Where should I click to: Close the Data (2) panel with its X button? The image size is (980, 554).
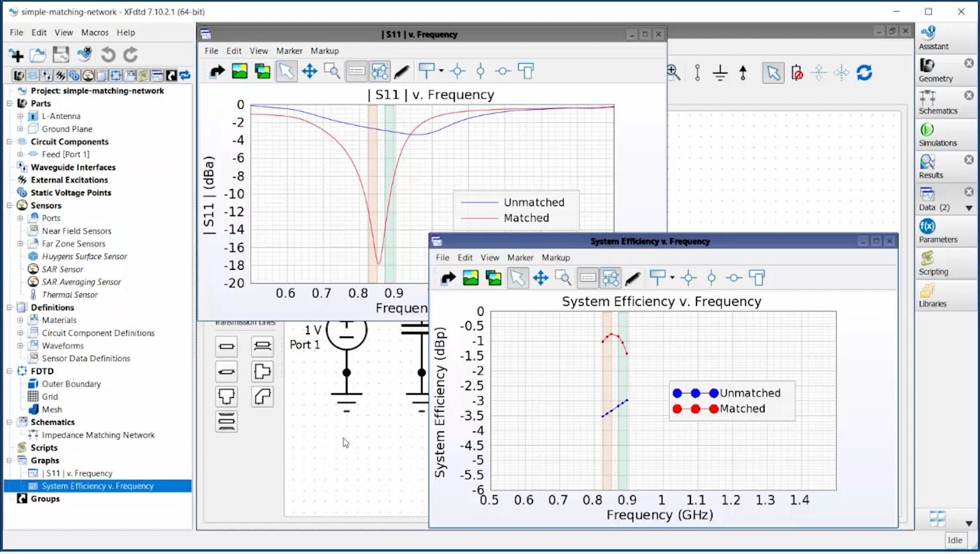(970, 191)
